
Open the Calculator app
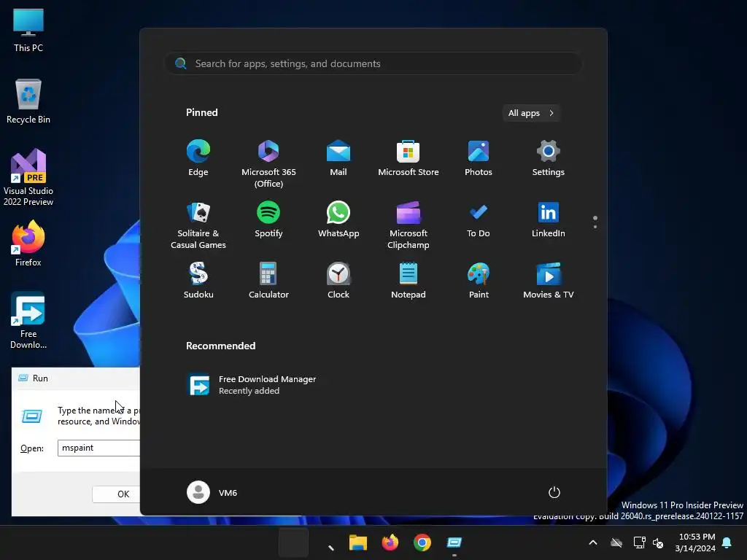click(x=268, y=281)
